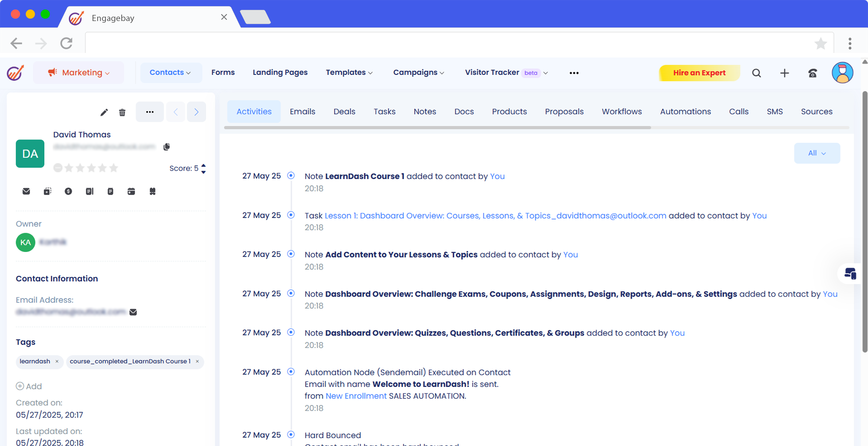Set rating to one star
The width and height of the screenshot is (868, 446).
click(69, 168)
